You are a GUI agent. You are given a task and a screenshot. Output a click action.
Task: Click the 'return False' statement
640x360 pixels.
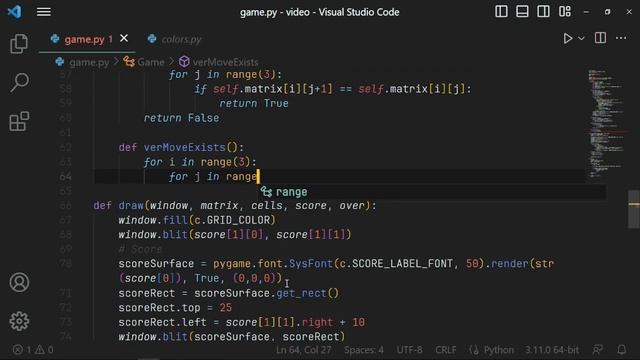(181, 118)
